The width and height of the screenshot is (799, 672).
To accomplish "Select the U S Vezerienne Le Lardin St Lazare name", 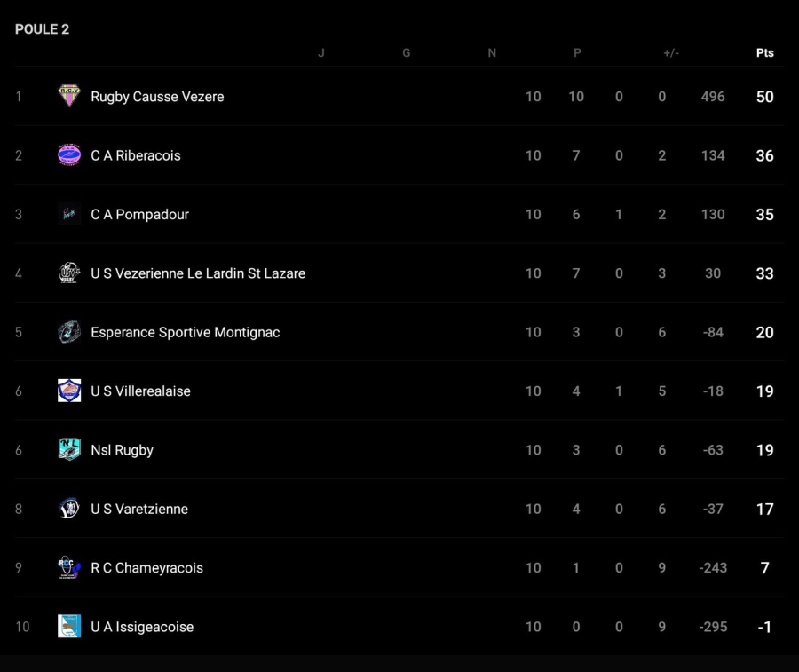I will (x=198, y=273).
